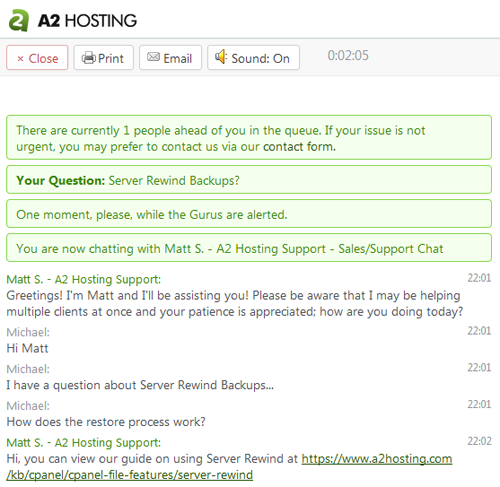Click the speaker icon for chat sound
The width and height of the screenshot is (500, 487).
tap(221, 57)
